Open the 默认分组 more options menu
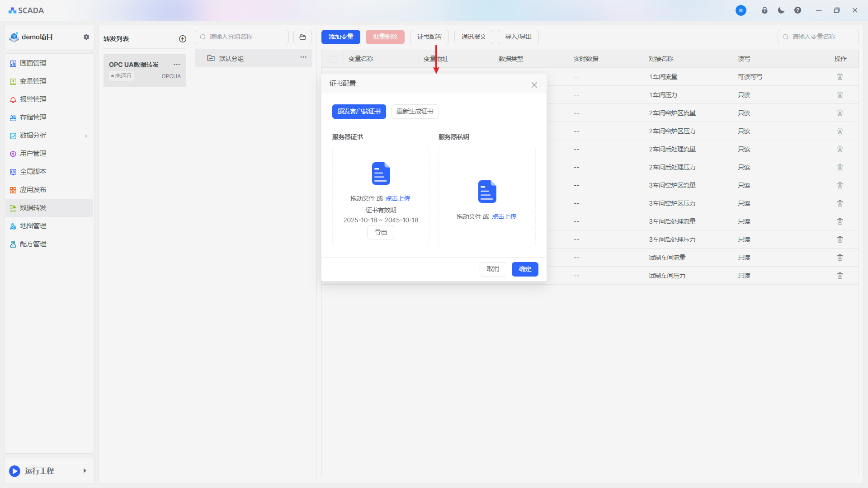The image size is (868, 488). click(x=303, y=57)
